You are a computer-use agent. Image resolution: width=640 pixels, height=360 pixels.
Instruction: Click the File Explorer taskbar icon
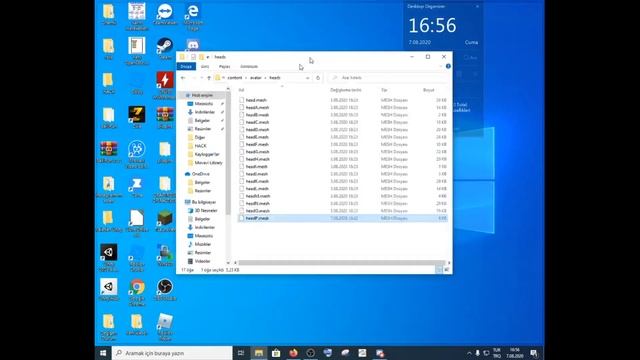[259, 353]
